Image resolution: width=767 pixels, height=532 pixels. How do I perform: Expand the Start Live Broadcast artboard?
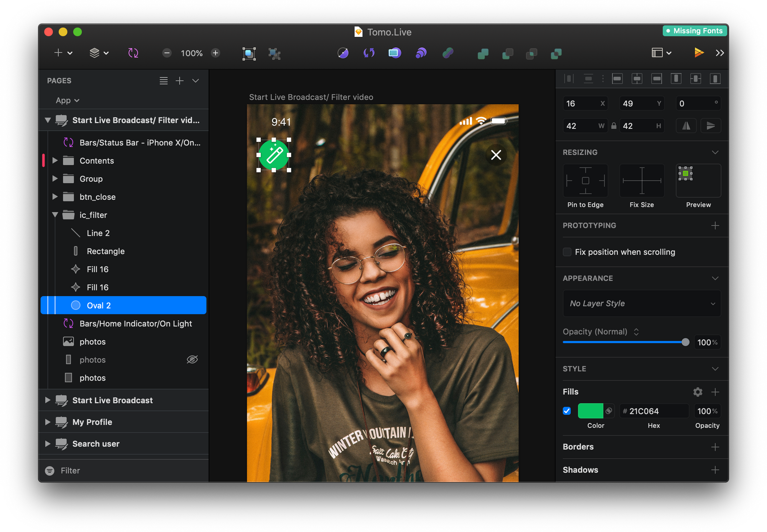48,400
